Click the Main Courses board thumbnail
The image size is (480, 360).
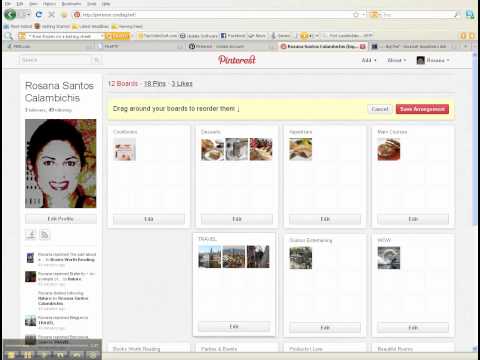click(x=389, y=149)
